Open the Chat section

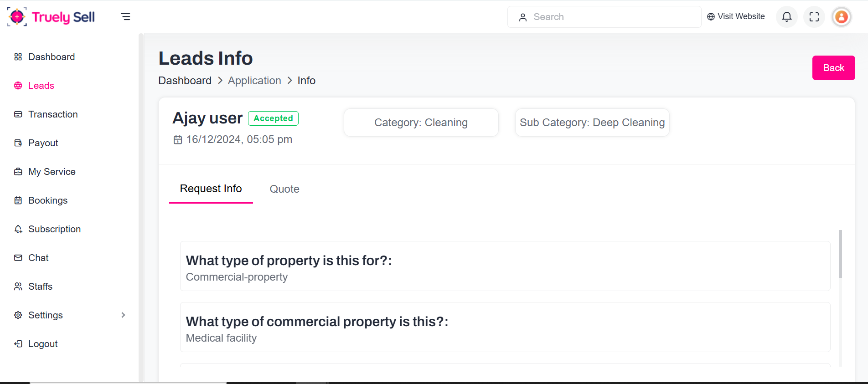click(38, 258)
